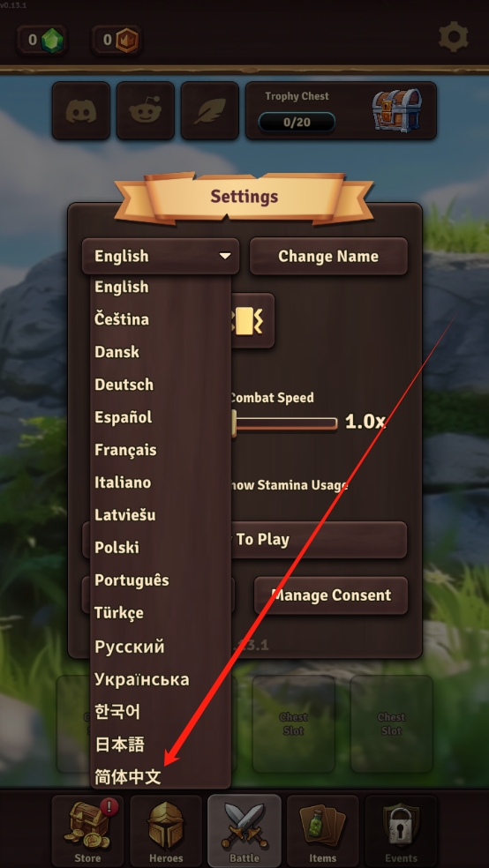489x868 pixels.
Task: Open the Trophy Chest icon
Action: 396,109
